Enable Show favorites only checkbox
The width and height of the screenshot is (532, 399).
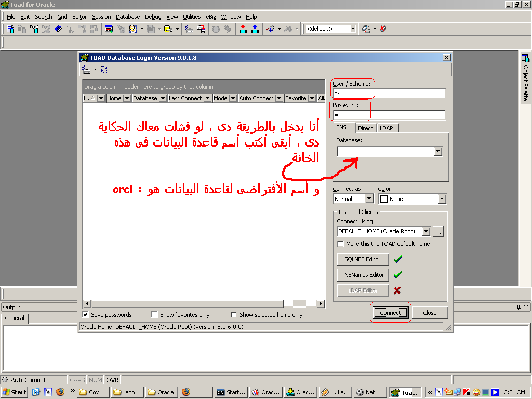pyautogui.click(x=154, y=315)
